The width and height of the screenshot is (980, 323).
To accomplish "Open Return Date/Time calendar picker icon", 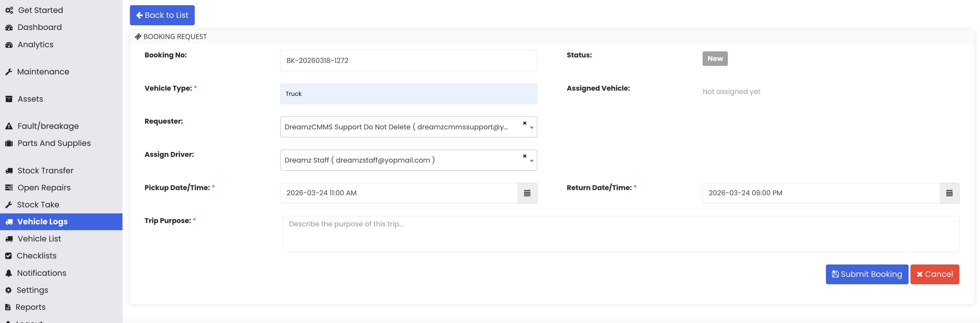I will tap(949, 193).
